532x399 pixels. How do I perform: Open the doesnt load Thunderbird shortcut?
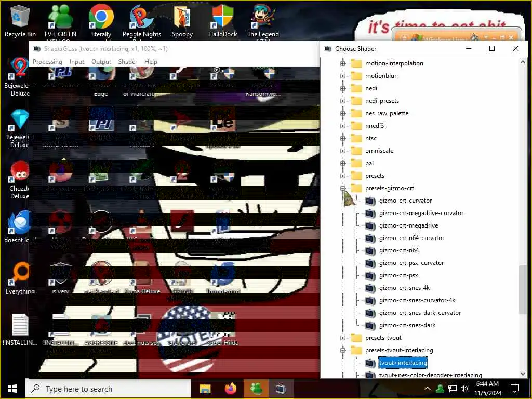click(20, 227)
